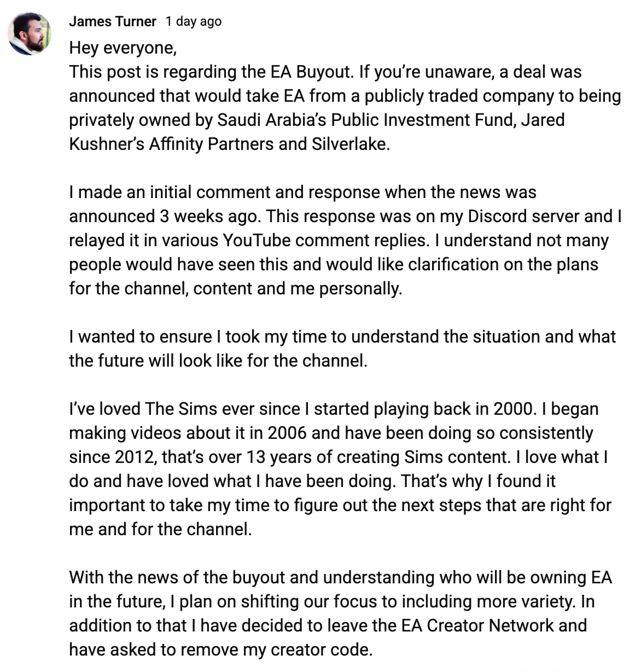This screenshot has width=641, height=672.
Task: Click the '1 day ago' post timestamp
Action: (194, 22)
